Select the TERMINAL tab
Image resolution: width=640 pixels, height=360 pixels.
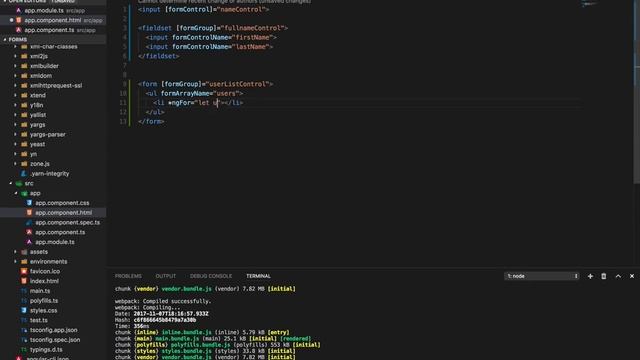pyautogui.click(x=258, y=276)
